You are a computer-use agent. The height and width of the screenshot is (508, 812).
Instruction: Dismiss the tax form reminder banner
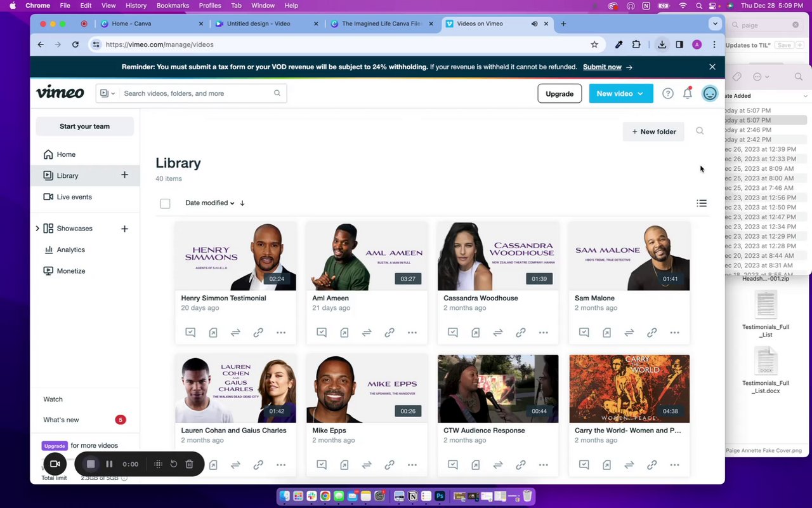[712, 67]
